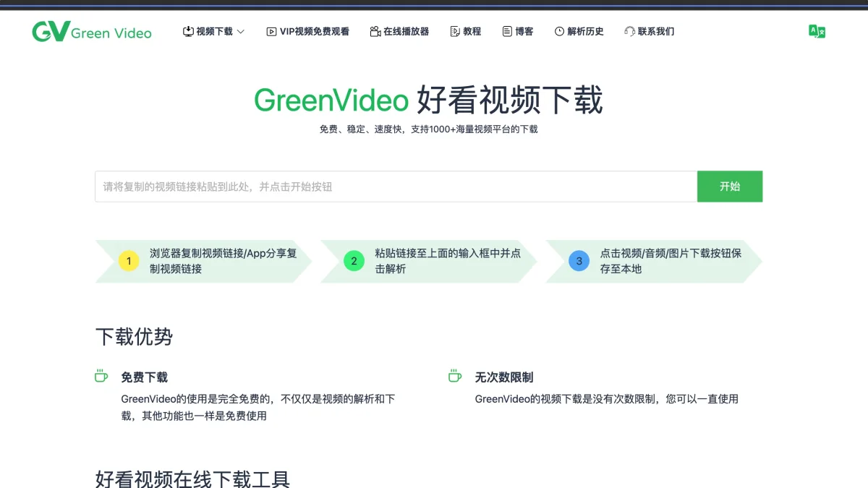The image size is (868, 488).
Task: Click the 好看视频在线下载工具 heading
Action: tap(192, 479)
